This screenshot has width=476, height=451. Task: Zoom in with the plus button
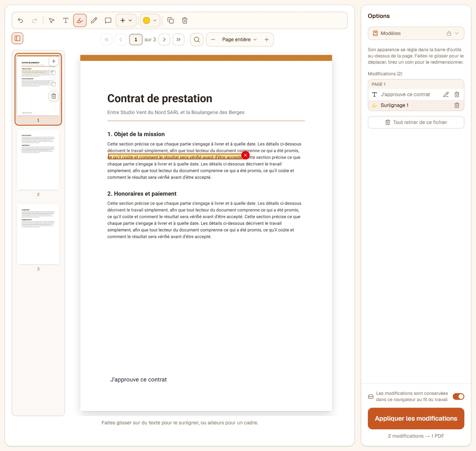pyautogui.click(x=267, y=39)
